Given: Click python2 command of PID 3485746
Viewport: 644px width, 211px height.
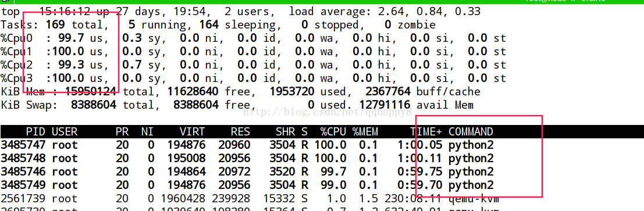Looking at the screenshot, I should point(471,171).
